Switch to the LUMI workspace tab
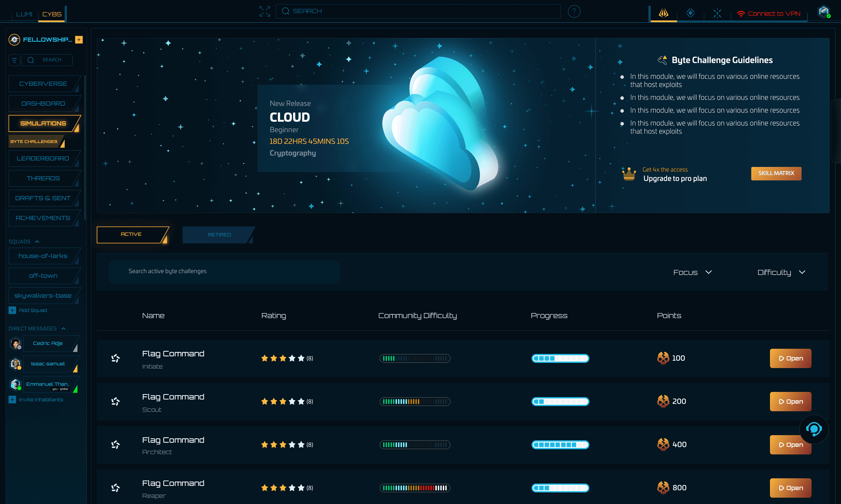 click(x=24, y=14)
